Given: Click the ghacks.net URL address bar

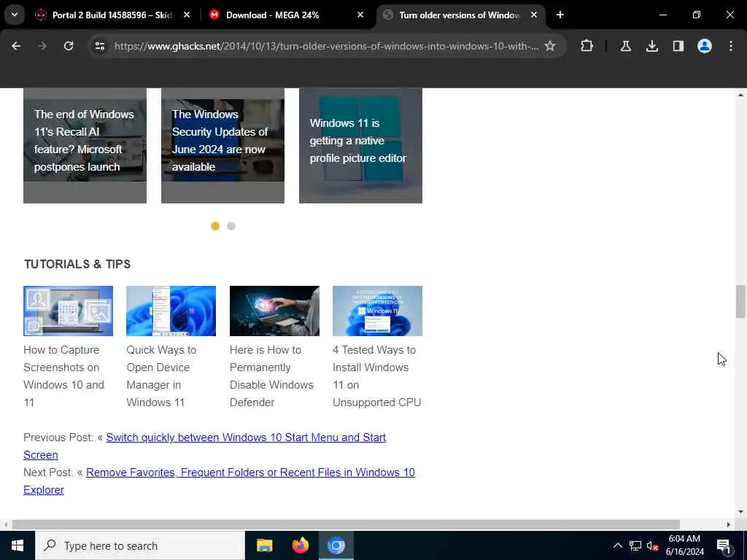Looking at the screenshot, I should (326, 46).
